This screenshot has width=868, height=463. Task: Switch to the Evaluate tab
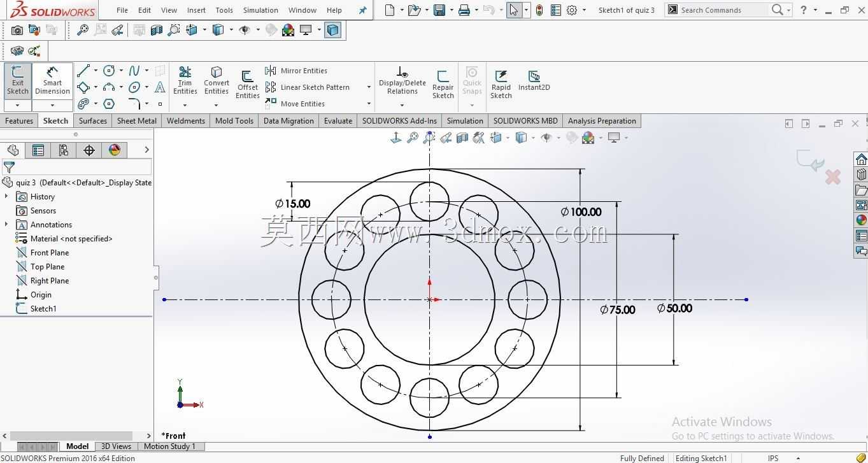[x=338, y=121]
